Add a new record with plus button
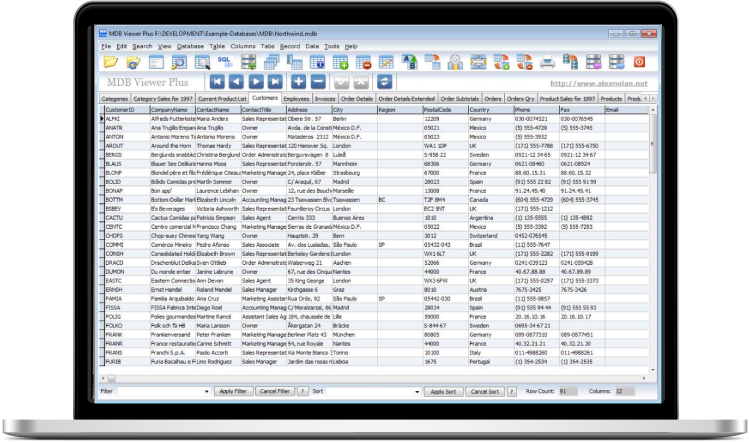Image resolution: width=749 pixels, height=442 pixels. click(x=297, y=82)
